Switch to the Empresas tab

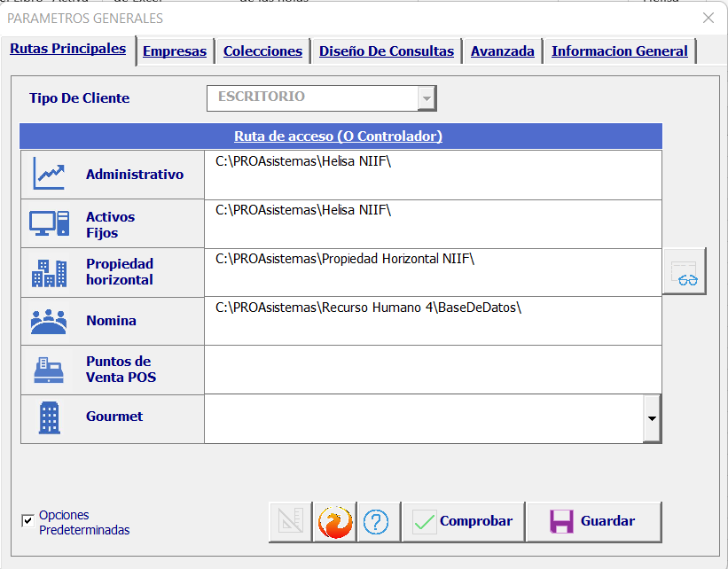point(175,51)
